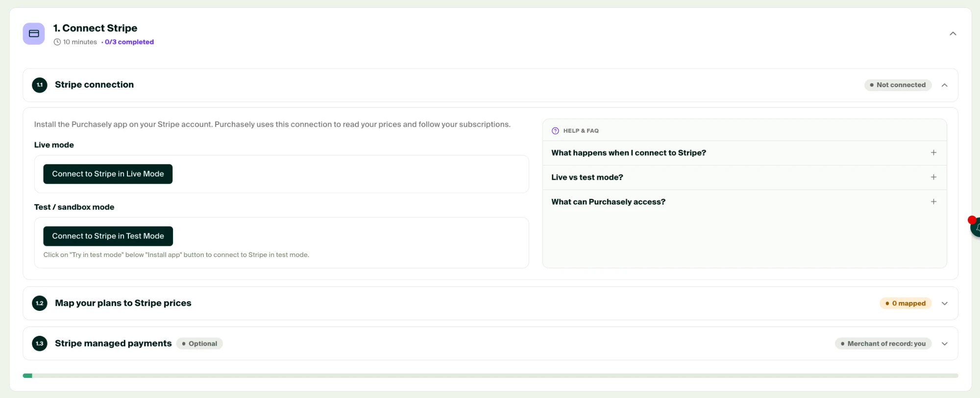Click Connect to Stripe in Test Mode
The image size is (980, 398).
click(x=108, y=236)
